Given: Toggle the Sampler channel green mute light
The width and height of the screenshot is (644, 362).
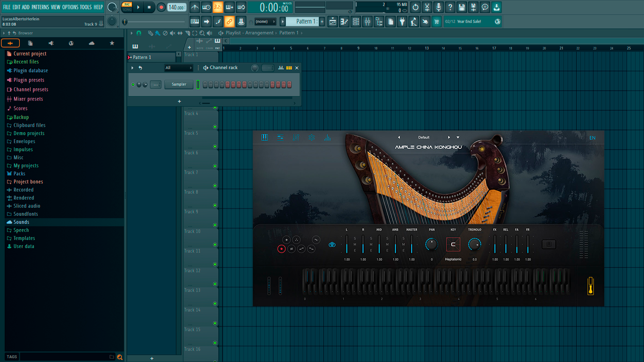Looking at the screenshot, I should coord(133,85).
